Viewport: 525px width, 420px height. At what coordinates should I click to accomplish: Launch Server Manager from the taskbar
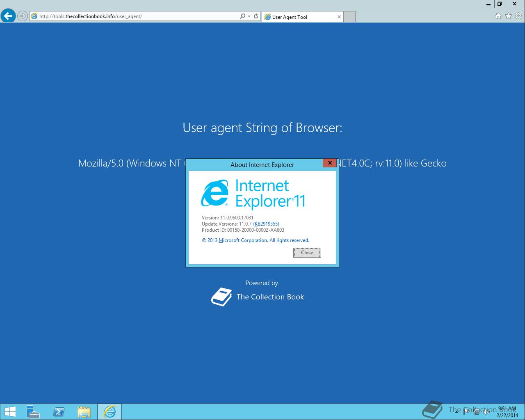click(33, 412)
